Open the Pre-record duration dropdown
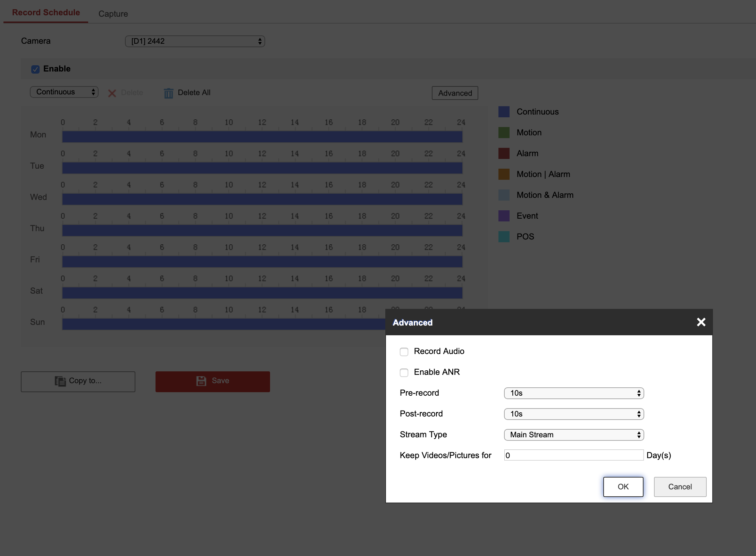This screenshot has width=756, height=556. tap(574, 393)
